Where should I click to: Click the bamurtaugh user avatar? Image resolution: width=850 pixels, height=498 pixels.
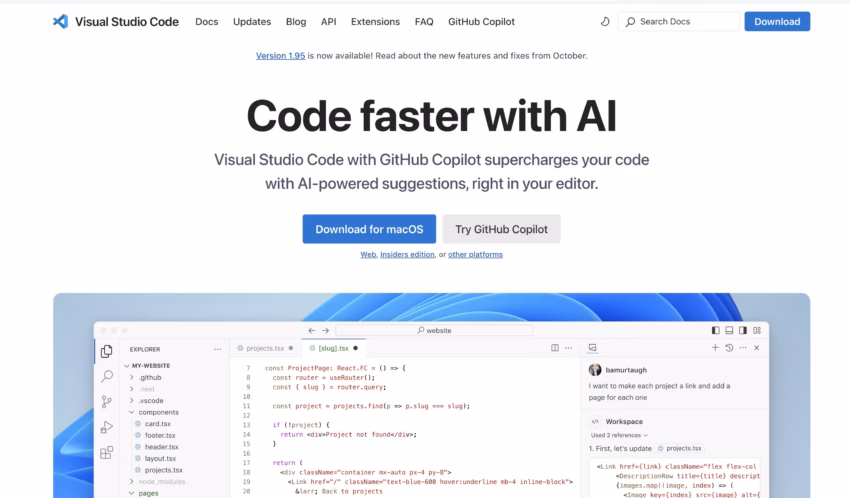(595, 370)
